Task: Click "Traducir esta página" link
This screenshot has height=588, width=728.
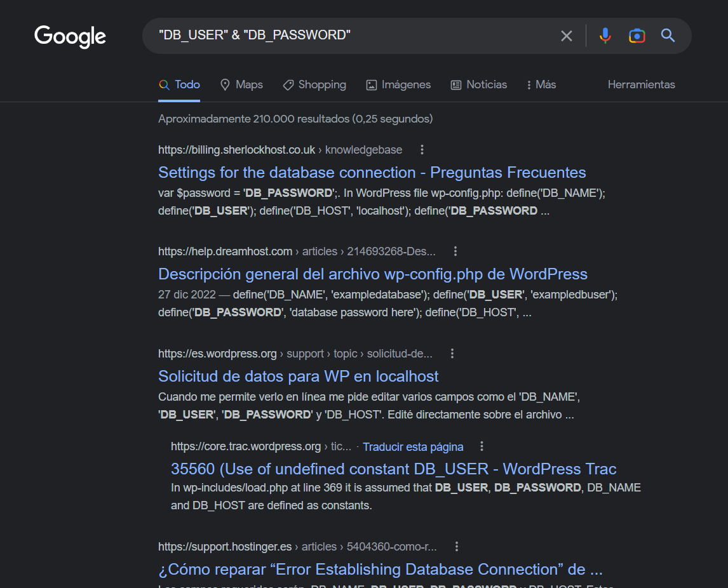Action: point(413,447)
